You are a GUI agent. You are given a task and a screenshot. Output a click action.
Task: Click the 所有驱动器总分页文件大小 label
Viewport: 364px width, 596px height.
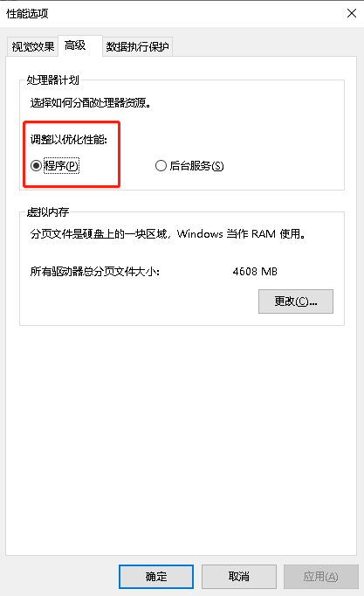(x=95, y=272)
